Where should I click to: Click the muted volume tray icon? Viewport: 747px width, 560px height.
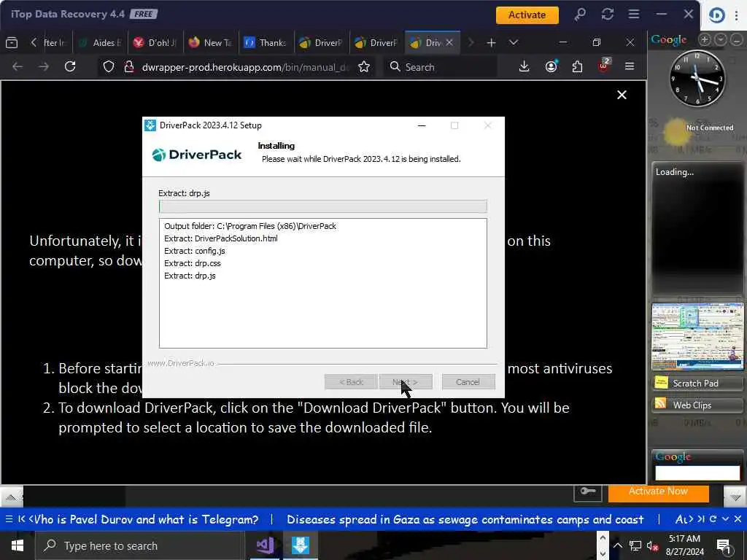tap(653, 545)
